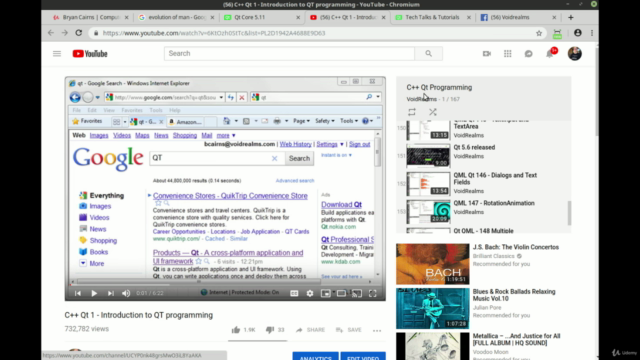The width and height of the screenshot is (640, 360).
Task: Go forward in Chromium browser
Action: tap(64, 33)
